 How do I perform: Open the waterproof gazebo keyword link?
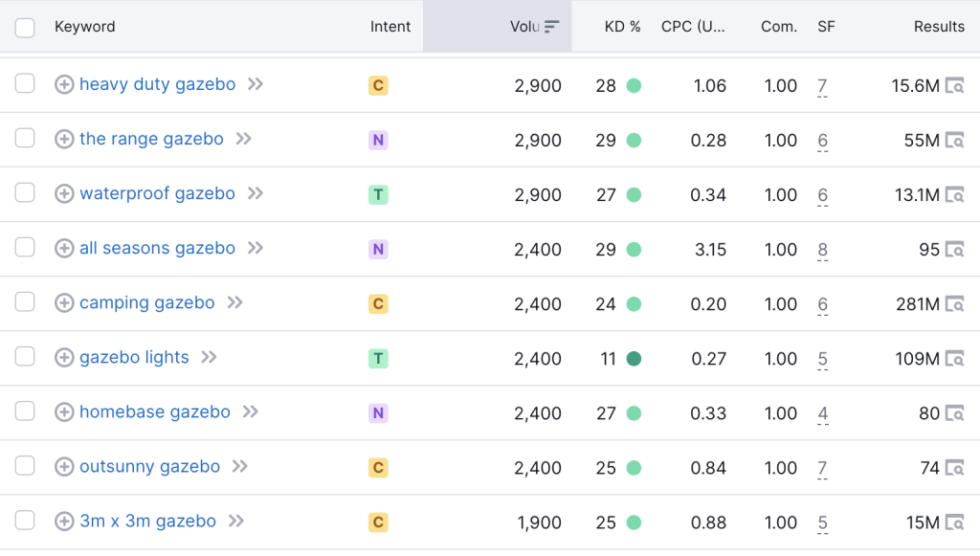pos(158,193)
